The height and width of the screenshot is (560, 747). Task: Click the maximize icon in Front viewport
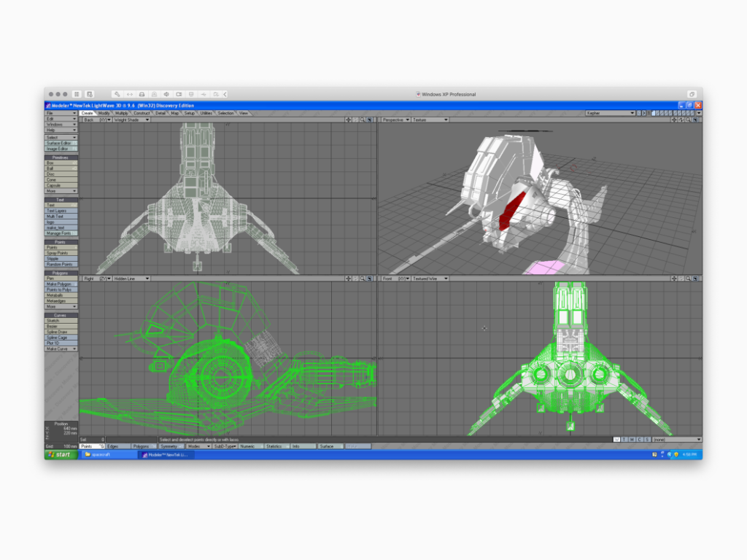[695, 279]
